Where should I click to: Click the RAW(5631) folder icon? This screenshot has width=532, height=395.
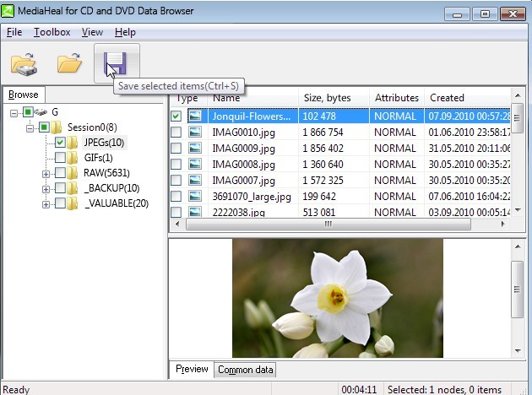[72, 173]
